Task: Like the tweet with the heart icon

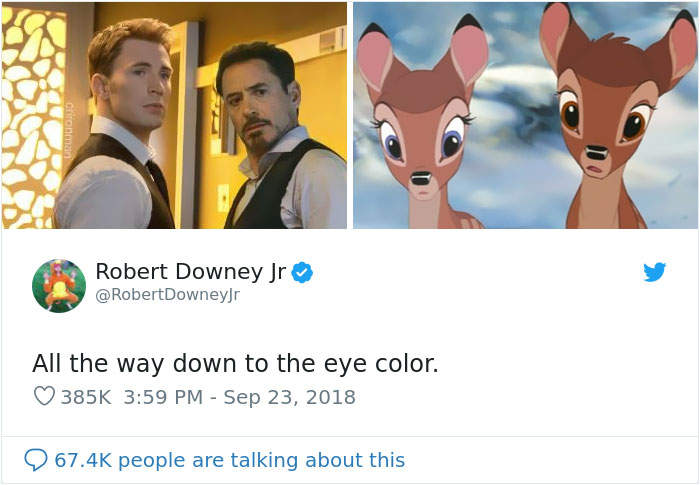Action: [44, 397]
